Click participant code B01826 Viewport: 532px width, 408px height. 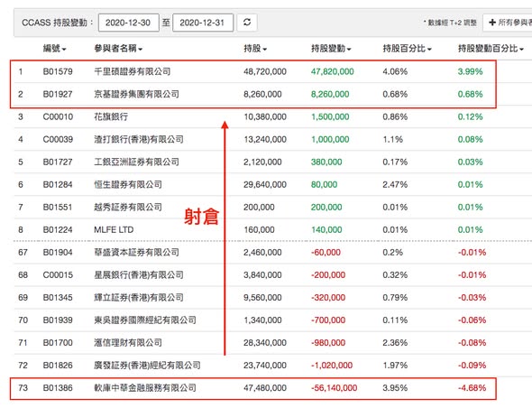(58, 366)
